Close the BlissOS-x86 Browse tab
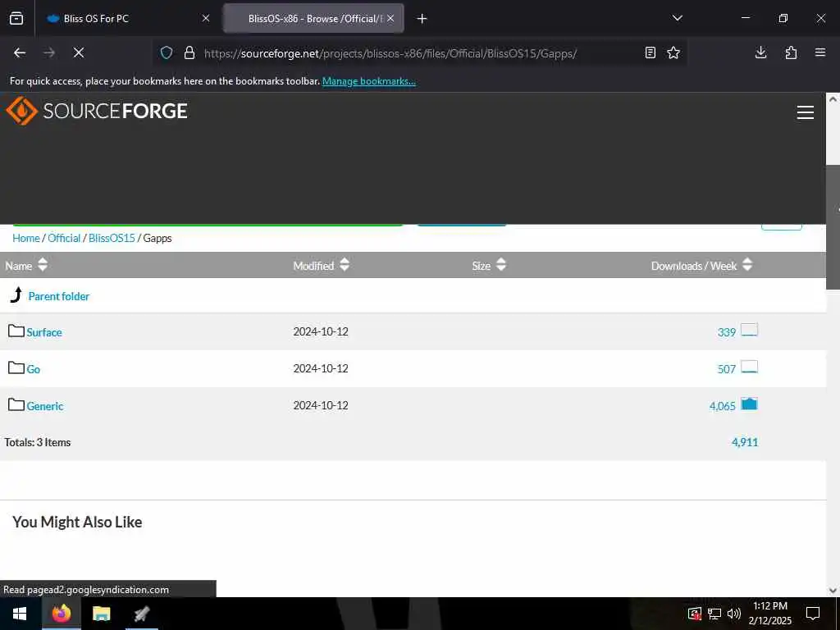The image size is (840, 630). (x=390, y=18)
